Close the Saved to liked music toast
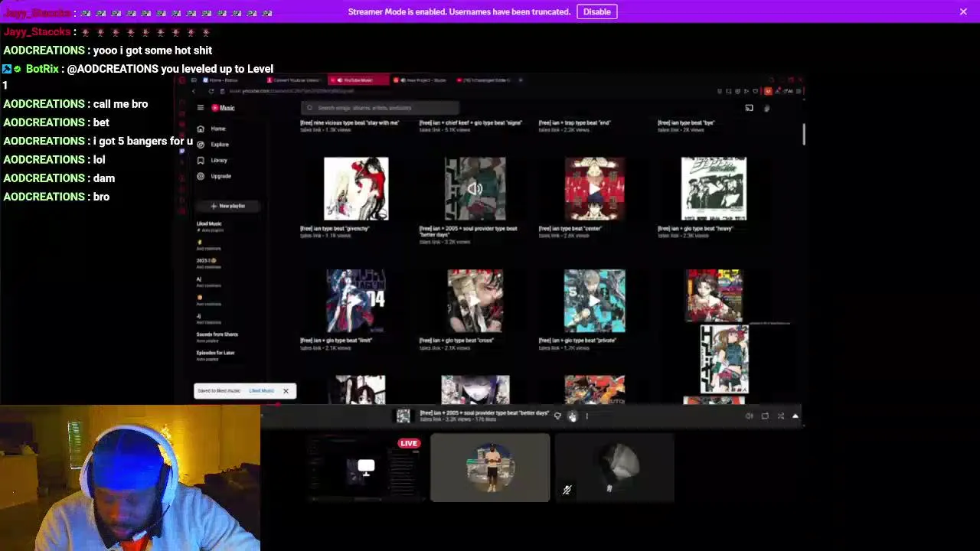 click(286, 391)
